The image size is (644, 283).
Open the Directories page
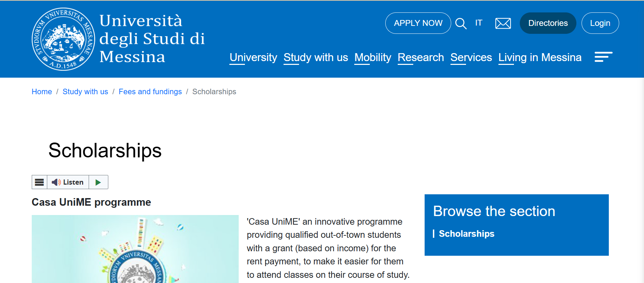pyautogui.click(x=548, y=23)
